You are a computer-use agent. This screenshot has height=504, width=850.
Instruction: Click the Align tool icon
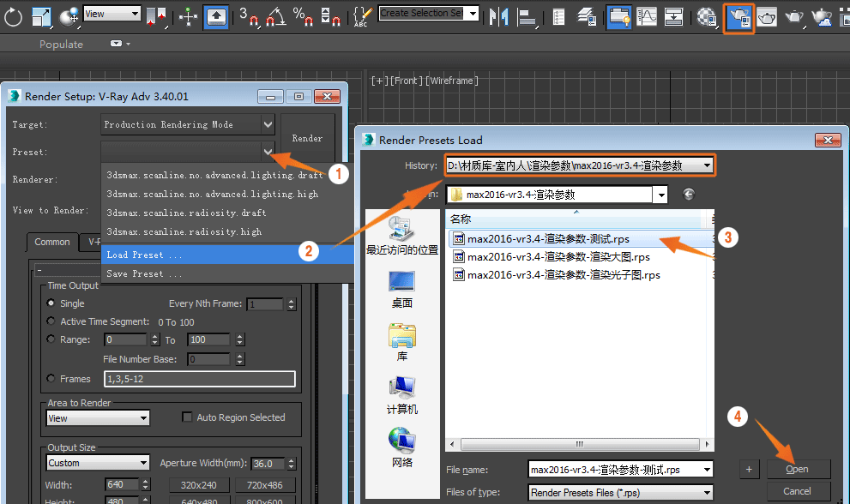[526, 17]
